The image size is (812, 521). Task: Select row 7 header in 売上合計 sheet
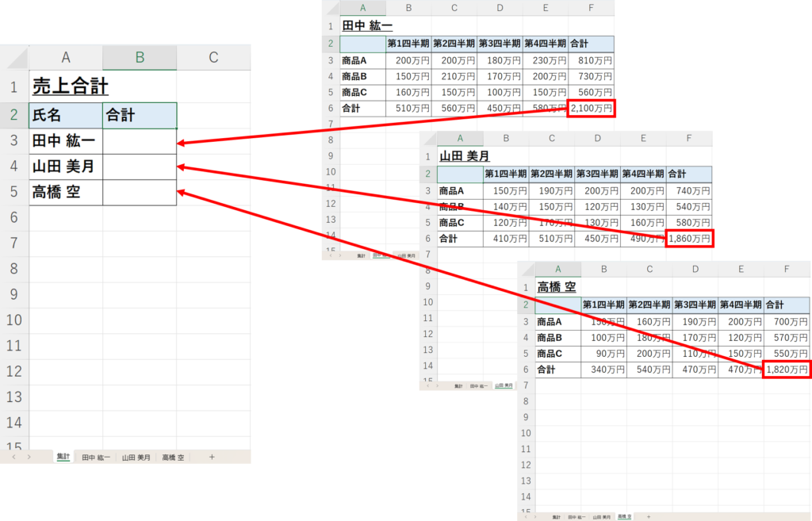point(14,242)
